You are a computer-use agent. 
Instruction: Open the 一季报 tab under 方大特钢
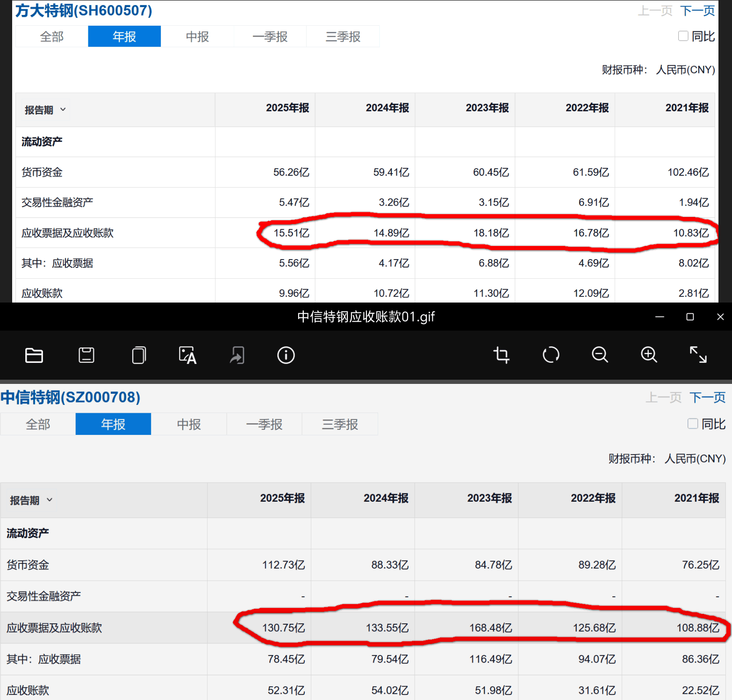point(270,36)
